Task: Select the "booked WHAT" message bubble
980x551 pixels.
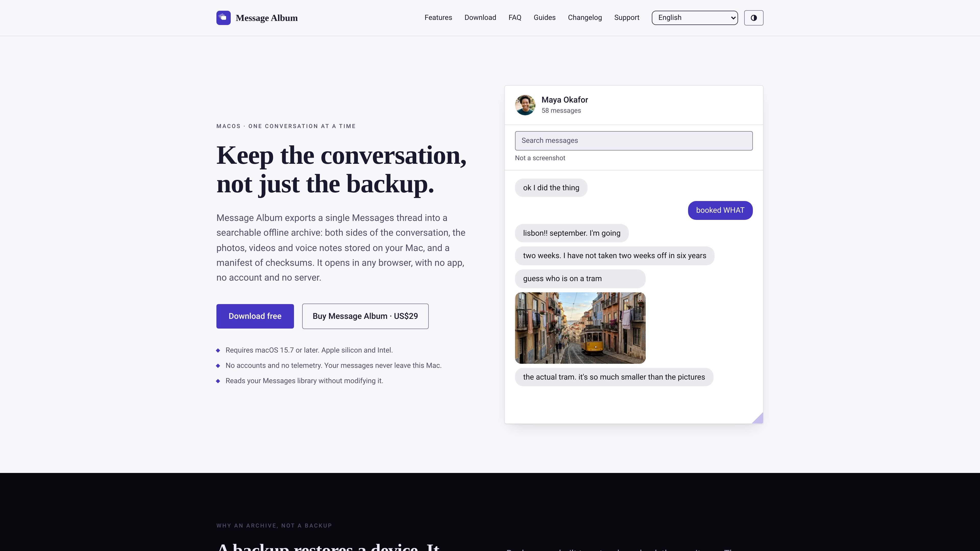Action: tap(720, 210)
